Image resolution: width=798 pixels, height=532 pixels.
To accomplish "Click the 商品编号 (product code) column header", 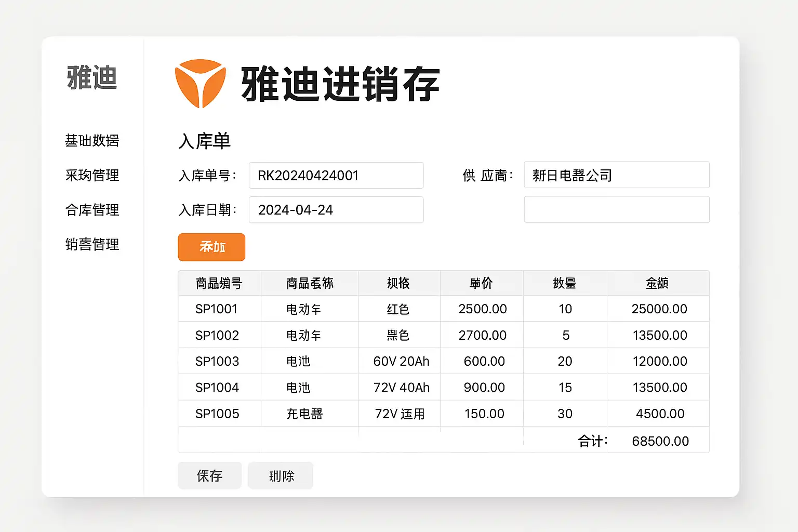I will point(219,283).
